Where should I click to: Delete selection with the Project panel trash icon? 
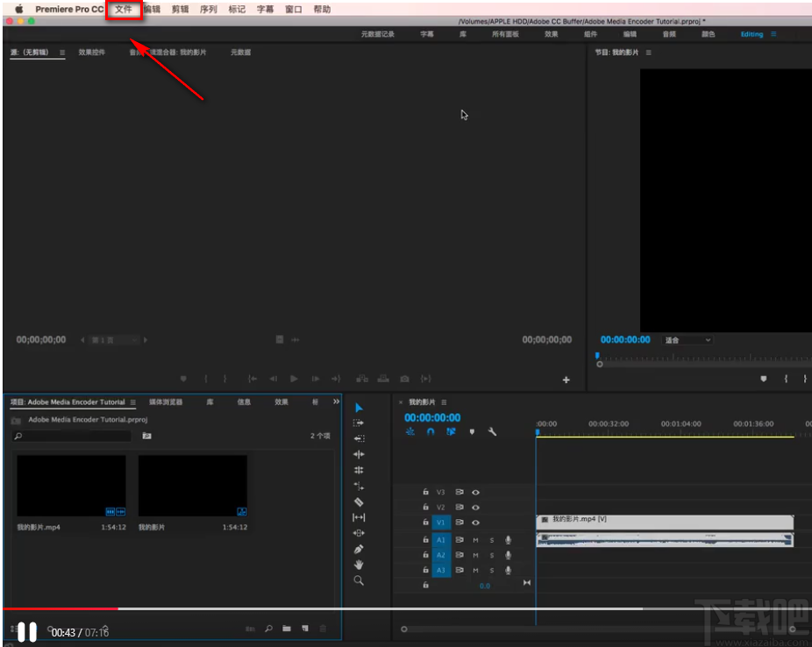click(323, 629)
